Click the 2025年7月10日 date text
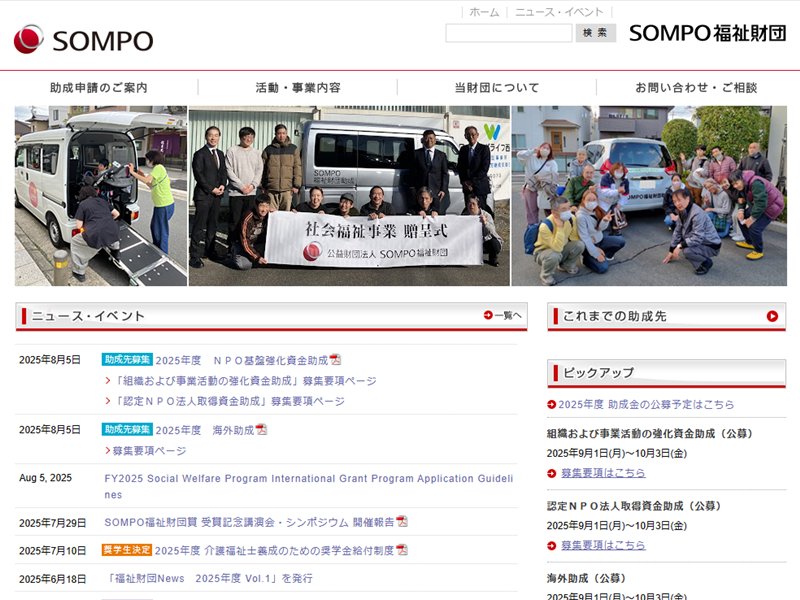The height and width of the screenshot is (600, 800). (53, 551)
